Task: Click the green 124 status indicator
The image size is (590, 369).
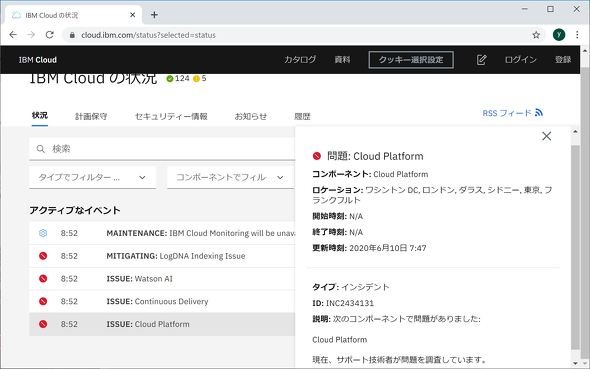Action: pyautogui.click(x=178, y=78)
